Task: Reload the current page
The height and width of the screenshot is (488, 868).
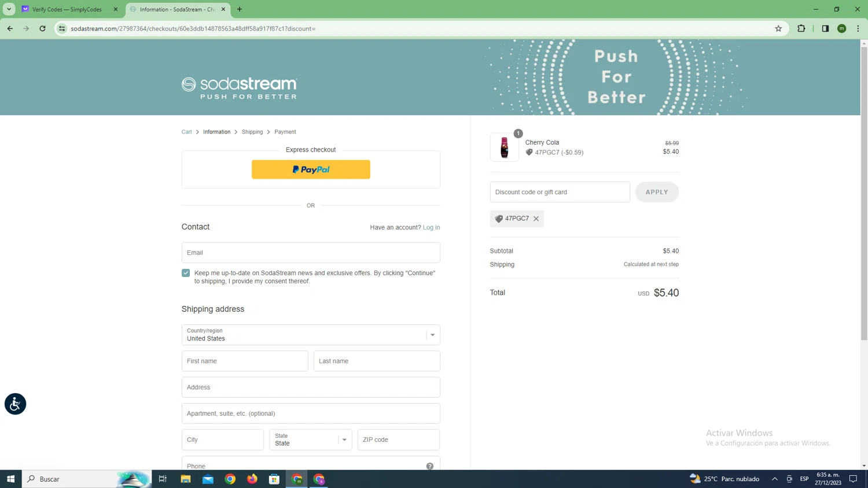Action: tap(42, 28)
